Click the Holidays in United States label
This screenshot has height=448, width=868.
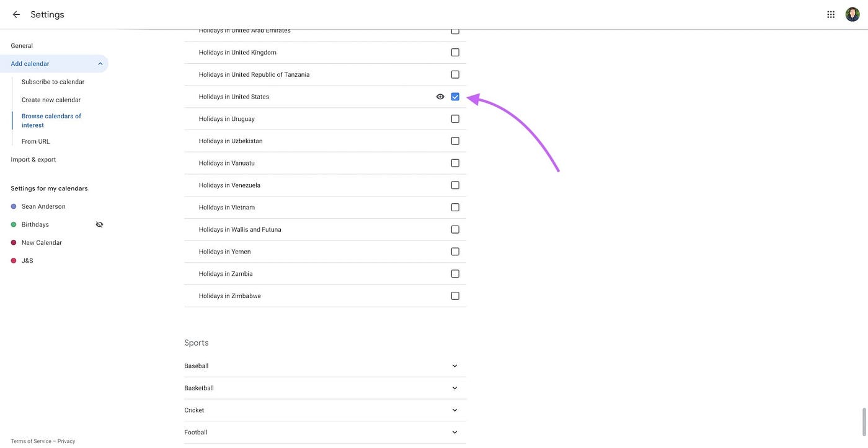click(234, 97)
